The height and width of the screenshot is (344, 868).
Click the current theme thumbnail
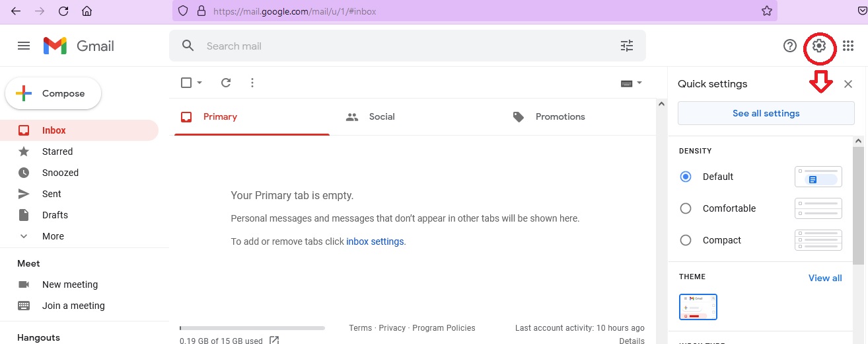[x=698, y=307]
